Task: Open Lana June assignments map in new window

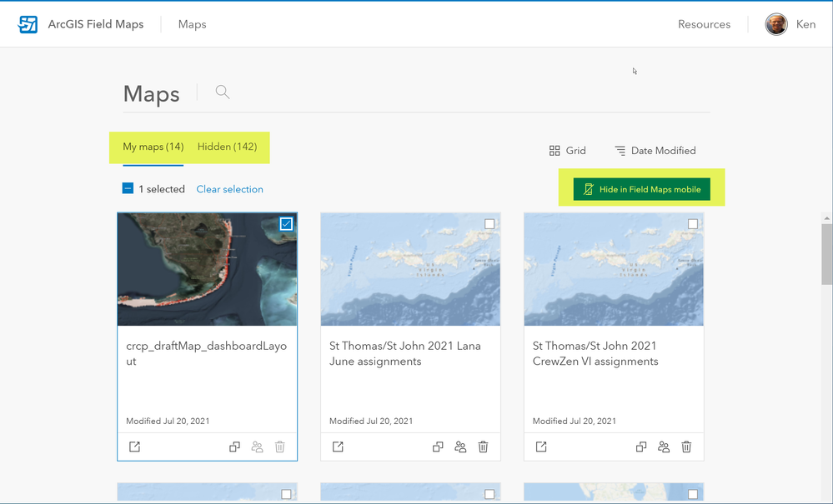Action: pos(338,447)
